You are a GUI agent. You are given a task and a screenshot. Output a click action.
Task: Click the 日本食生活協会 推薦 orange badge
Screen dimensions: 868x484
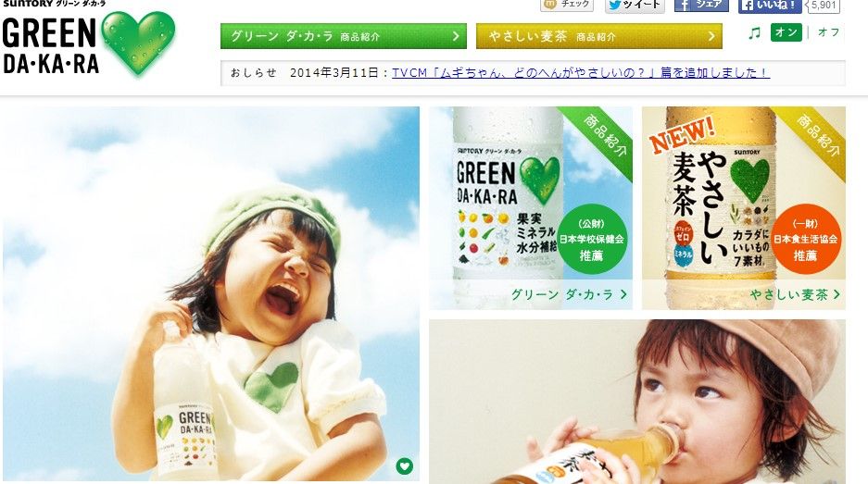pos(805,239)
